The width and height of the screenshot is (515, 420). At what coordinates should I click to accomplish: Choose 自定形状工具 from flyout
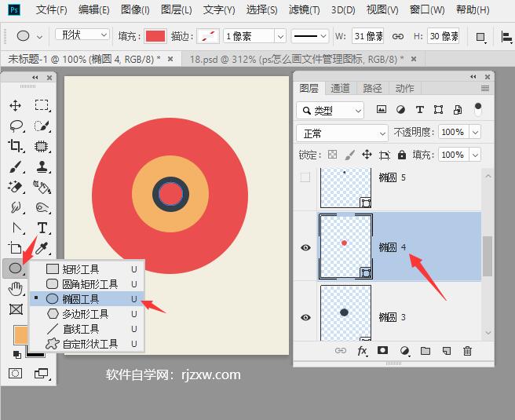click(x=87, y=344)
